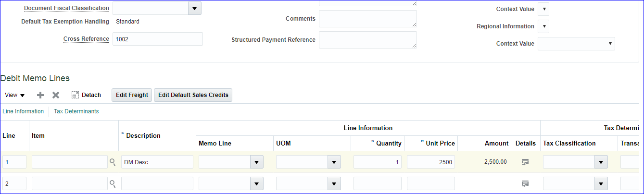Click the Edit Freight button
The height and width of the screenshot is (194, 644).
132,95
